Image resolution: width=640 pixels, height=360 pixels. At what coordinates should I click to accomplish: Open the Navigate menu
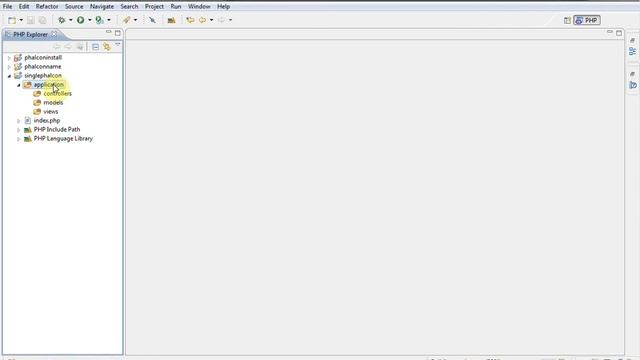102,7
